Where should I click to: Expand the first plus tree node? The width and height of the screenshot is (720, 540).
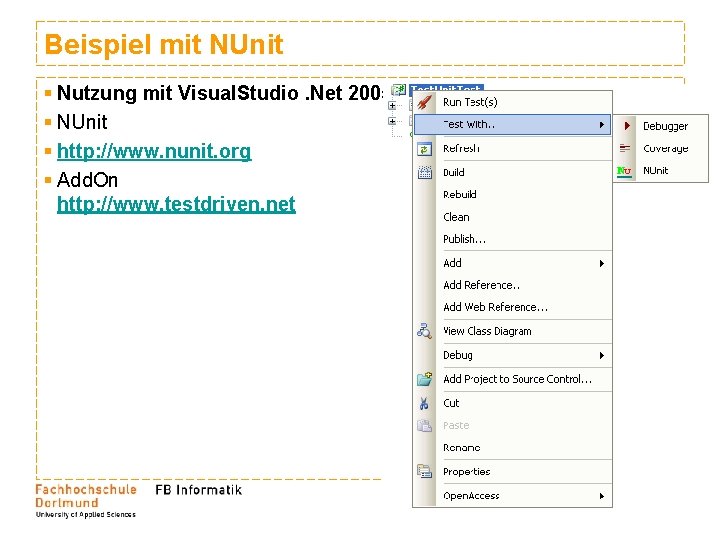pyautogui.click(x=392, y=106)
